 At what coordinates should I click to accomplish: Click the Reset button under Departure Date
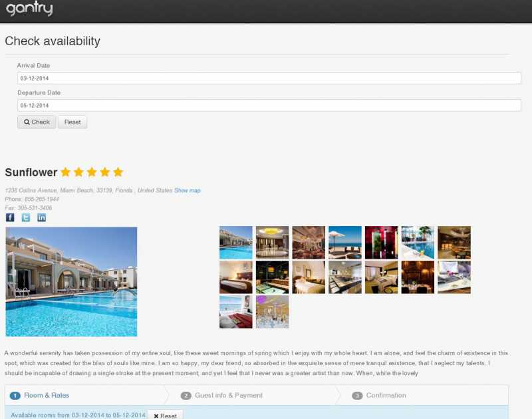[x=72, y=122]
